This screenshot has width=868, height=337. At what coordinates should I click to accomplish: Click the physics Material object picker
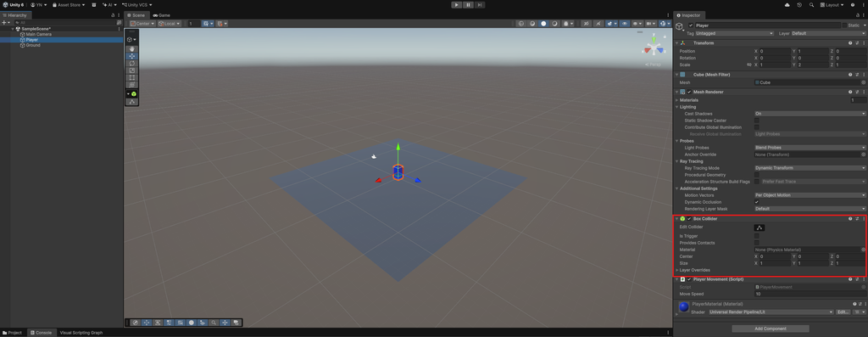point(863,250)
